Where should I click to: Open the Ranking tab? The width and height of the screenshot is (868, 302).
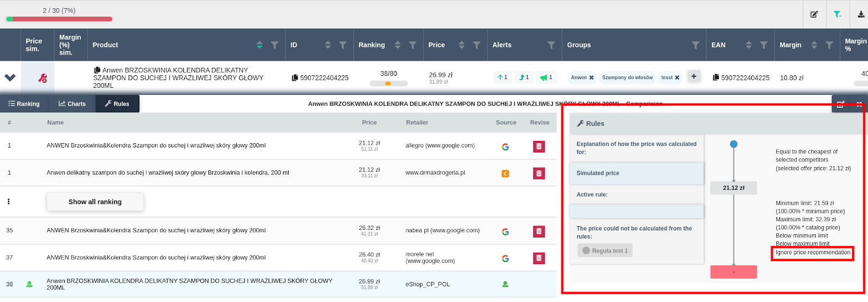[24, 104]
